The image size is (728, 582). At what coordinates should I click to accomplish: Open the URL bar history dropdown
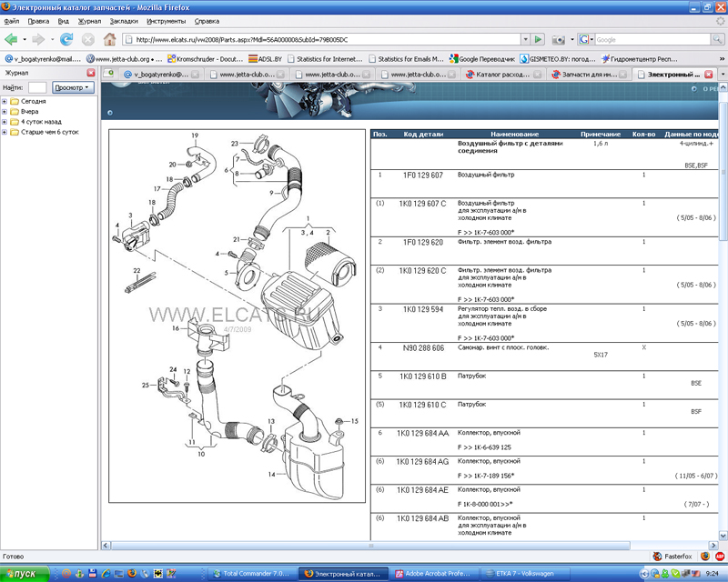point(526,39)
